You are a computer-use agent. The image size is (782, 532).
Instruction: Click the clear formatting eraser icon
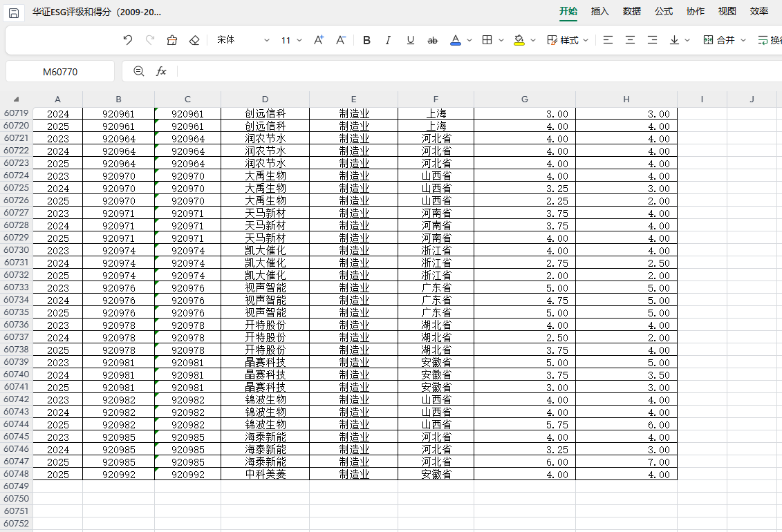coord(194,40)
